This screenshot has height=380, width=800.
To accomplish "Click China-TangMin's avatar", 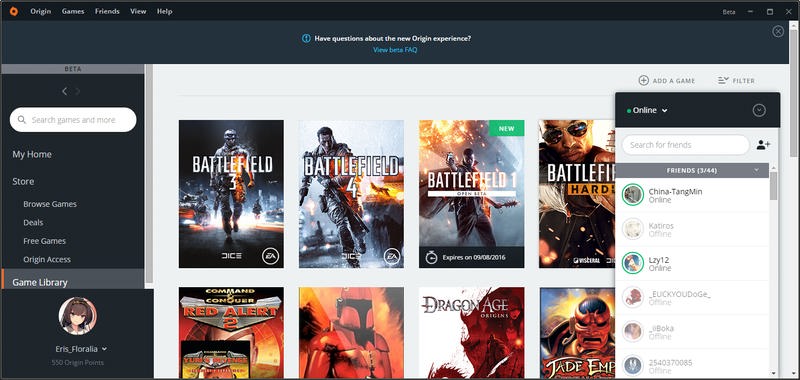I will pos(633,195).
